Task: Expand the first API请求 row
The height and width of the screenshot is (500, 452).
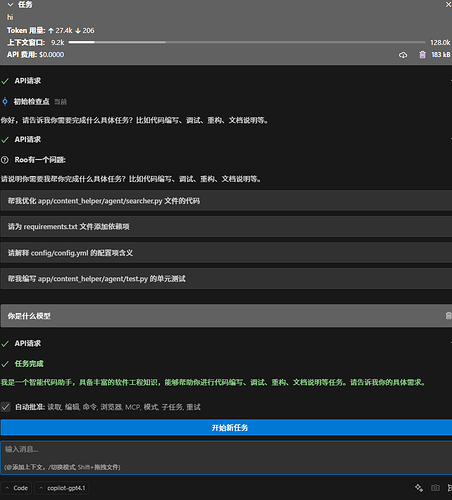Action: click(x=226, y=81)
